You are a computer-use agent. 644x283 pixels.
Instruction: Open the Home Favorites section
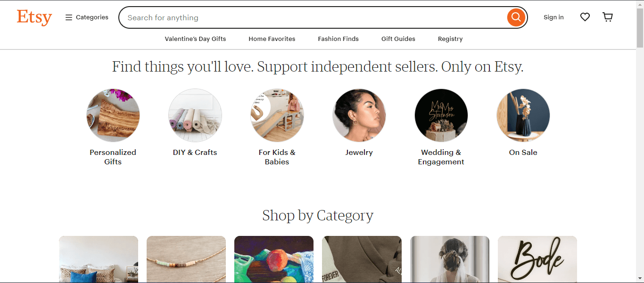[272, 39]
